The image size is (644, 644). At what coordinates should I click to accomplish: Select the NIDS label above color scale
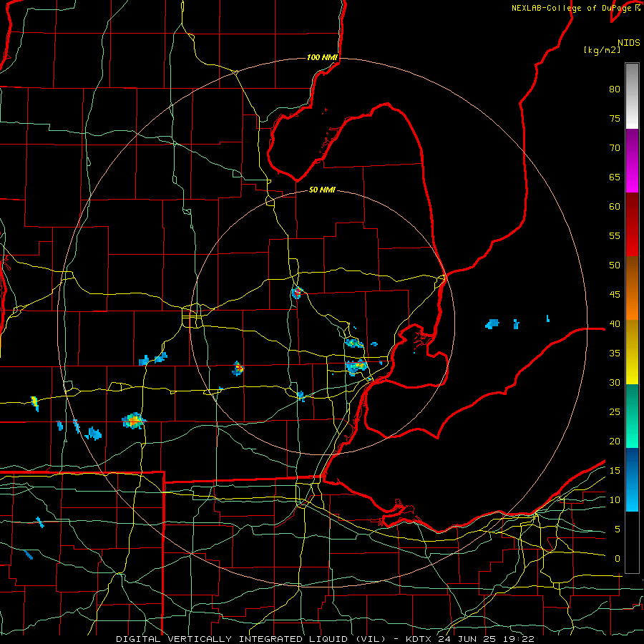(x=628, y=43)
